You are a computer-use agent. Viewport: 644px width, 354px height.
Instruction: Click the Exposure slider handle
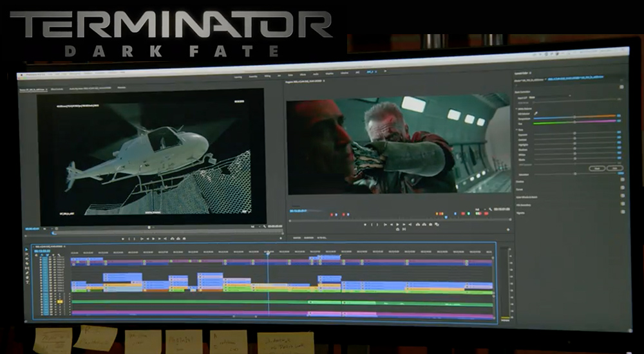(x=574, y=133)
